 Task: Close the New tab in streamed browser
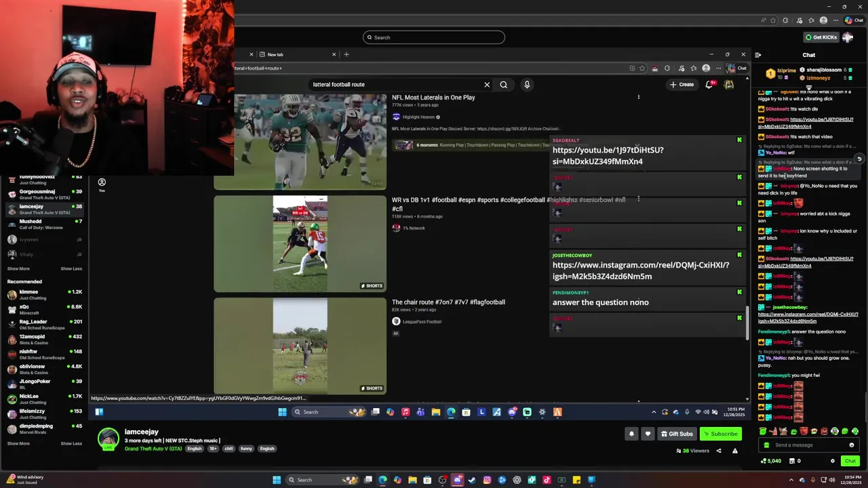pos(334,54)
